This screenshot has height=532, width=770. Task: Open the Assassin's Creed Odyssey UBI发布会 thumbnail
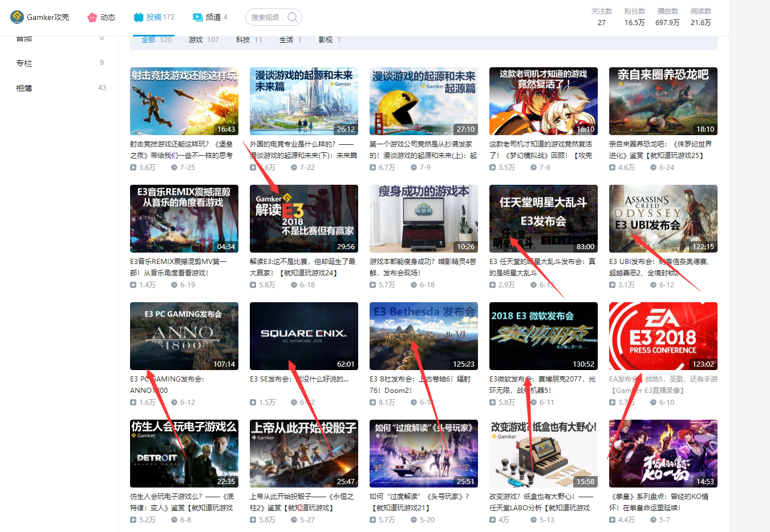click(x=663, y=219)
